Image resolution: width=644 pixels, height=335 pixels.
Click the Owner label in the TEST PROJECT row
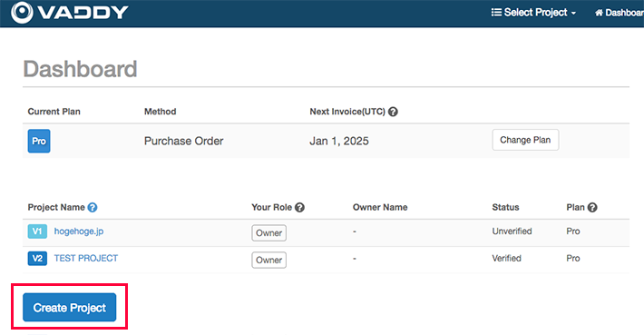tap(269, 261)
